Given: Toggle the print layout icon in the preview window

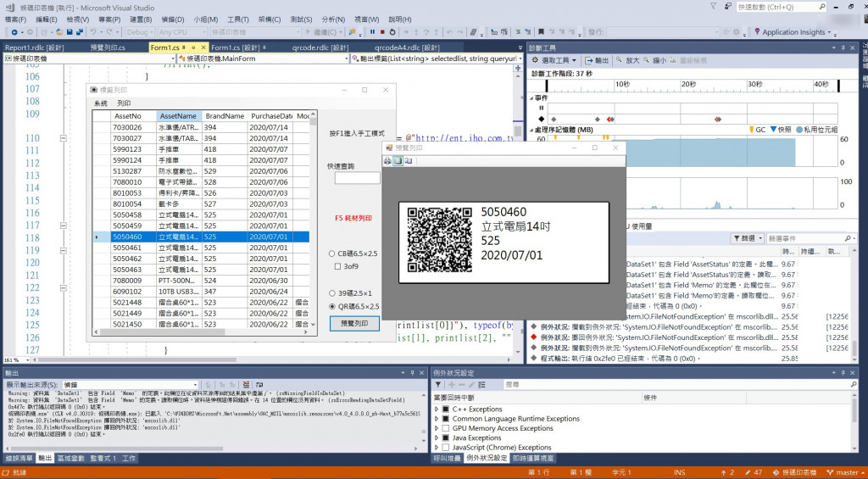Looking at the screenshot, I should [x=398, y=161].
